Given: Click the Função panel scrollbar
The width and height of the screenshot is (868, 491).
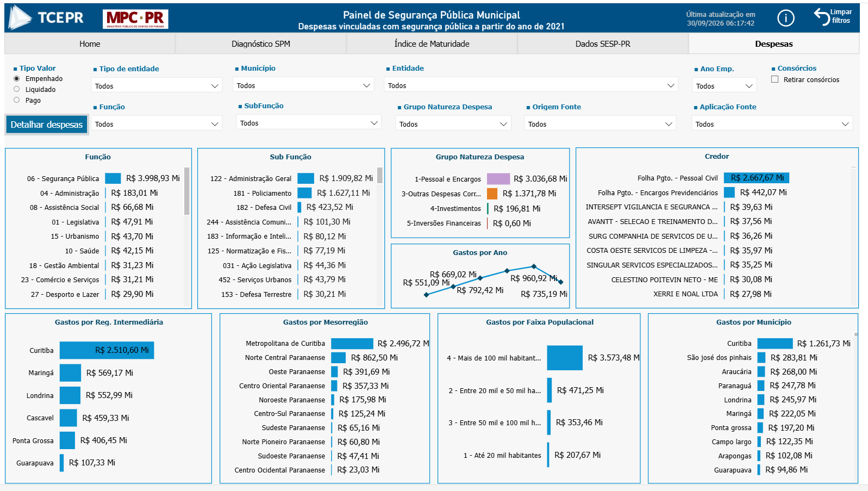Looking at the screenshot, I should pyautogui.click(x=186, y=191).
